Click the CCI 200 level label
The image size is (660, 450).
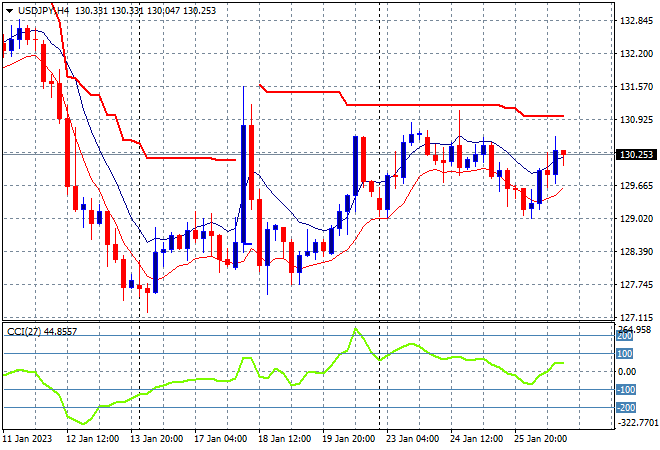tap(625, 336)
